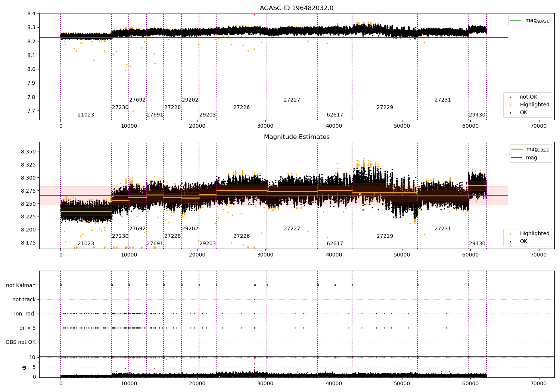Click OBSID label 27691 in the top panel
Viewport: 560px width, 392px height.
coord(155,115)
